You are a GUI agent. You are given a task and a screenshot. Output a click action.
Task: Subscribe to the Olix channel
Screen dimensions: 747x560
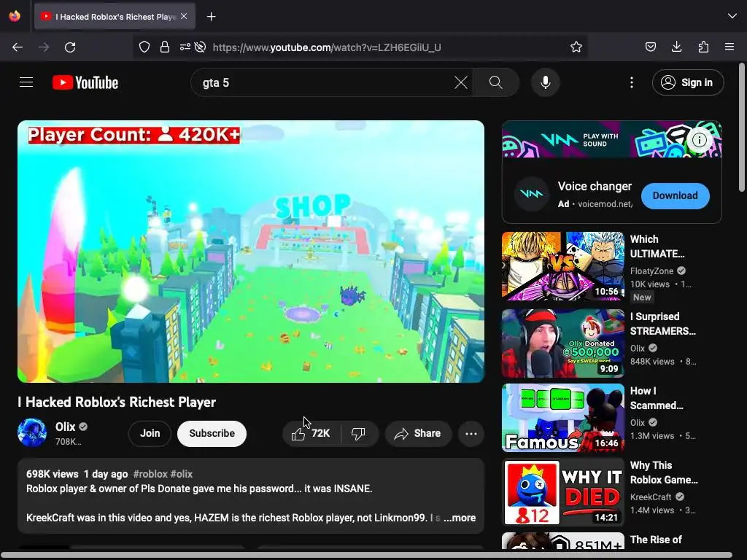click(x=212, y=433)
